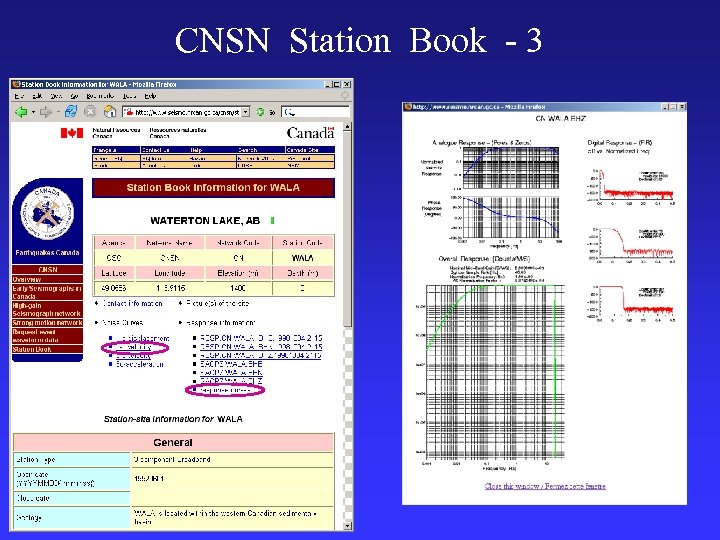Image resolution: width=720 pixels, height=540 pixels.
Task: Open Strong motion network sidebar link
Action: pyautogui.click(x=47, y=323)
